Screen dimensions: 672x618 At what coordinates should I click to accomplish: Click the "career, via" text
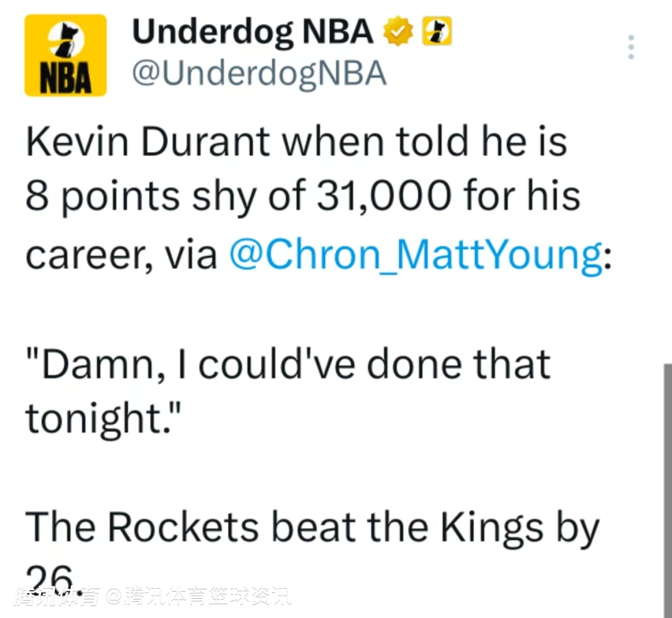(x=121, y=254)
